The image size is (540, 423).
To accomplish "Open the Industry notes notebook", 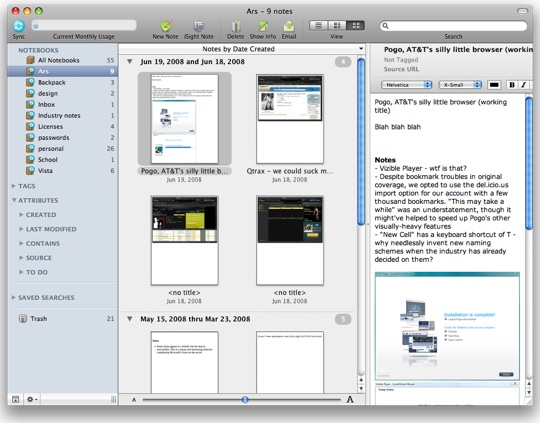I will click(62, 115).
